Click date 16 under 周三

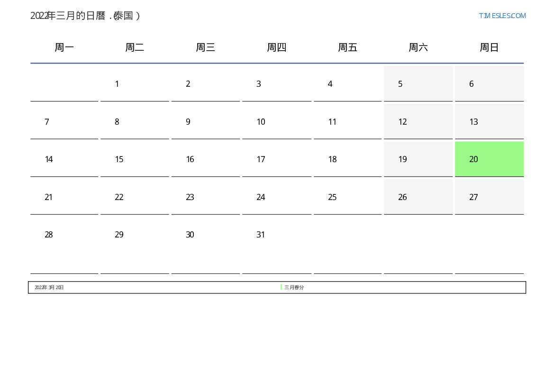(x=205, y=159)
